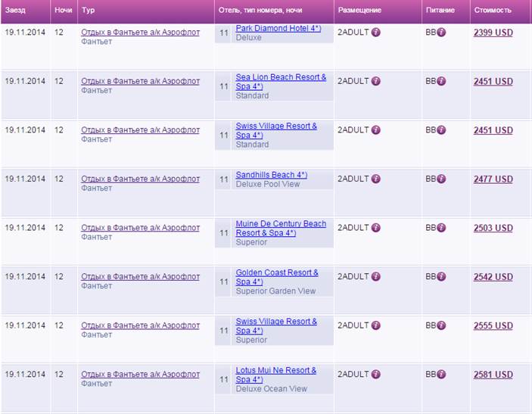This screenshot has height=414, width=532.
Task: Click the 2ADULT help icon in Park Diamond Hotel row
Action: pyautogui.click(x=376, y=33)
